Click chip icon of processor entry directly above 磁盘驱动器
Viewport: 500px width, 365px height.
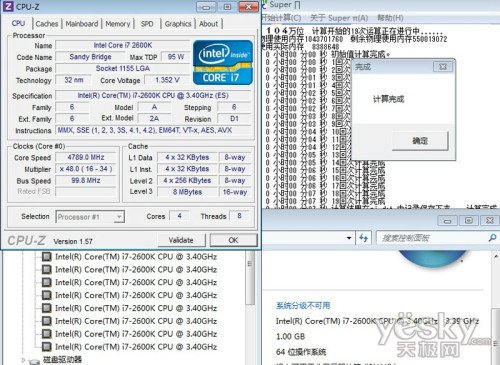(47, 347)
